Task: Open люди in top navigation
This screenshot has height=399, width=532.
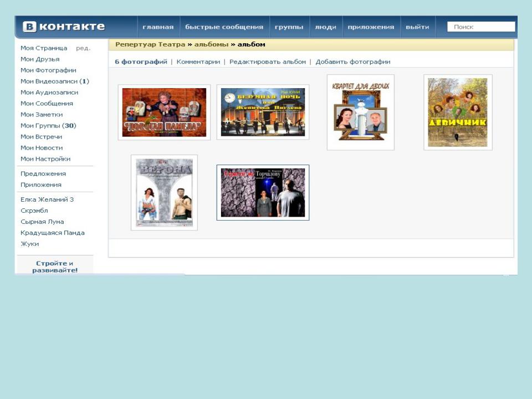Action: tap(326, 27)
